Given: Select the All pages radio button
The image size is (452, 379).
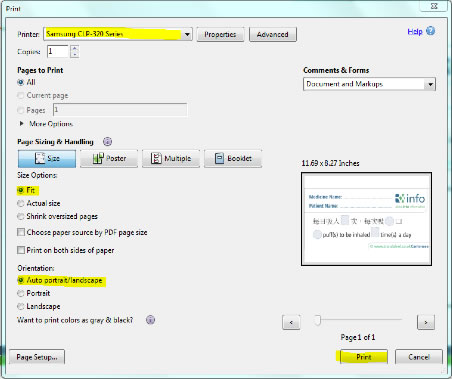Looking at the screenshot, I should [21, 82].
